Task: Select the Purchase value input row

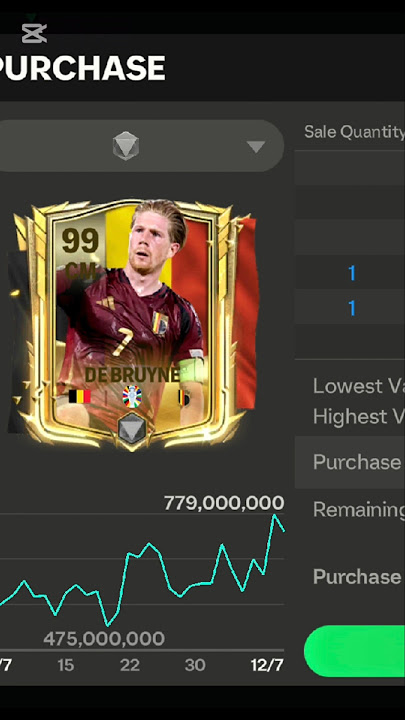Action: [350, 462]
